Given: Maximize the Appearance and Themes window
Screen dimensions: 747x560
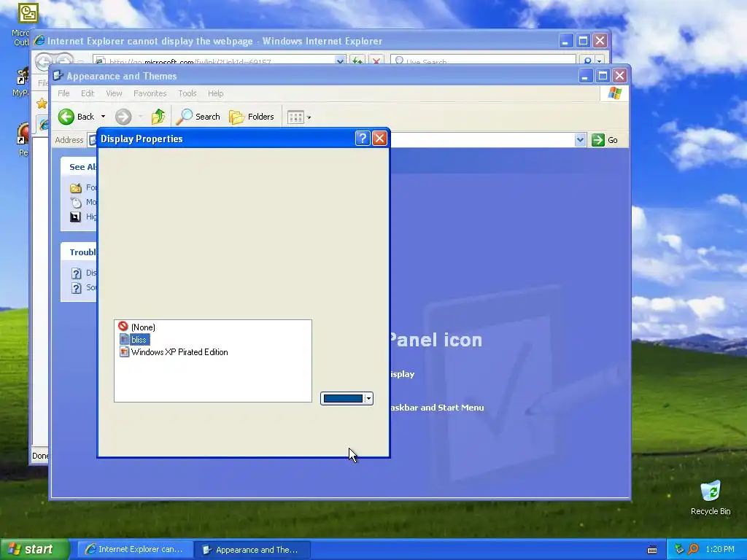Looking at the screenshot, I should (603, 76).
